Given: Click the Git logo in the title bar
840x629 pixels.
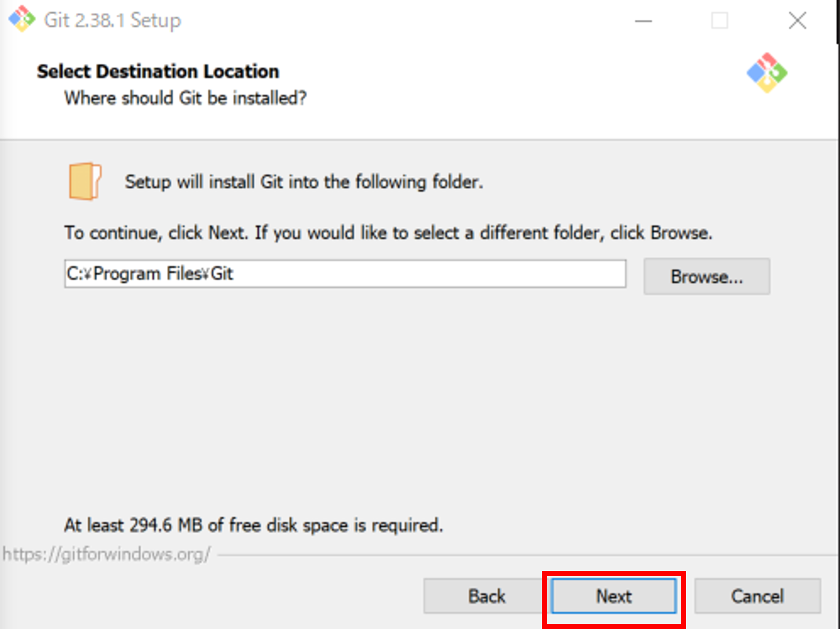Looking at the screenshot, I should 22,19.
